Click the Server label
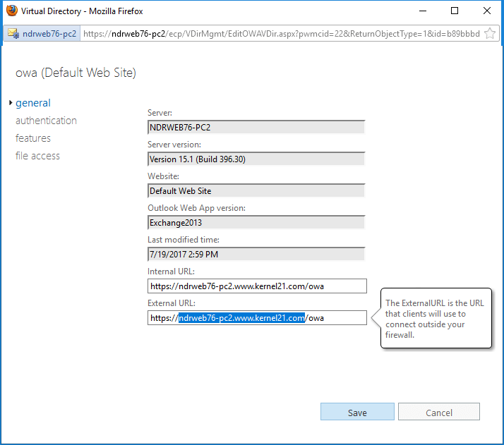This screenshot has width=504, height=445. tap(160, 113)
